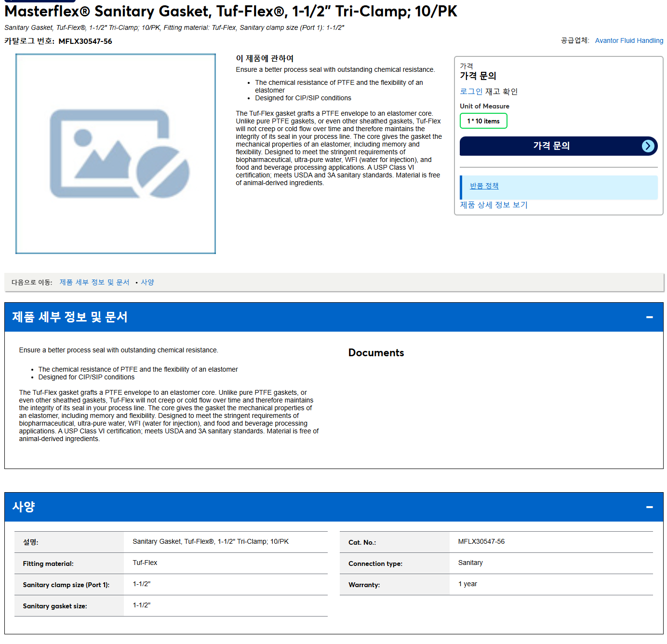Screen dimensions: 667x644
Task: Click the Masterflex Sanitary Gasket page title
Action: [x=231, y=11]
